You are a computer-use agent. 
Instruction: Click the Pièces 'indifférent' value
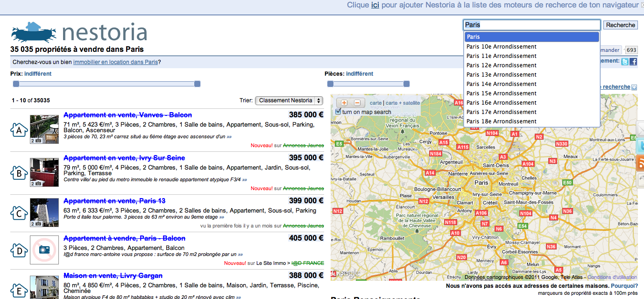point(360,74)
